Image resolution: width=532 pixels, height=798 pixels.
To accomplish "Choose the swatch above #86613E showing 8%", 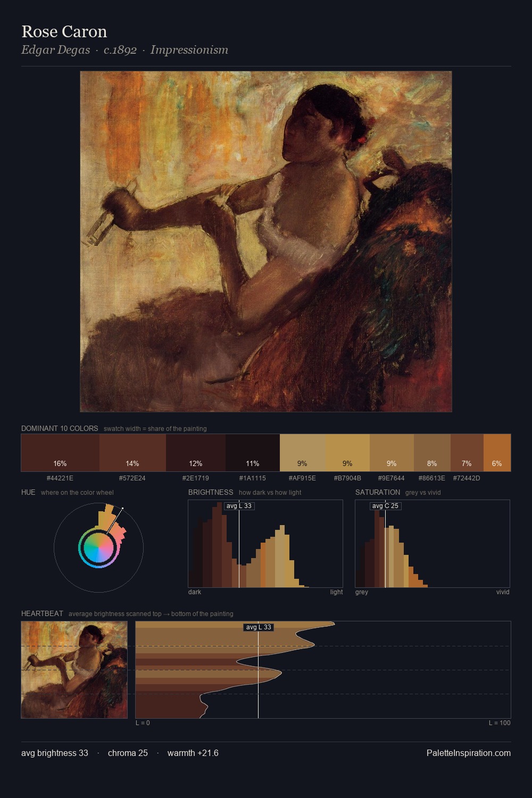I will coord(432,453).
